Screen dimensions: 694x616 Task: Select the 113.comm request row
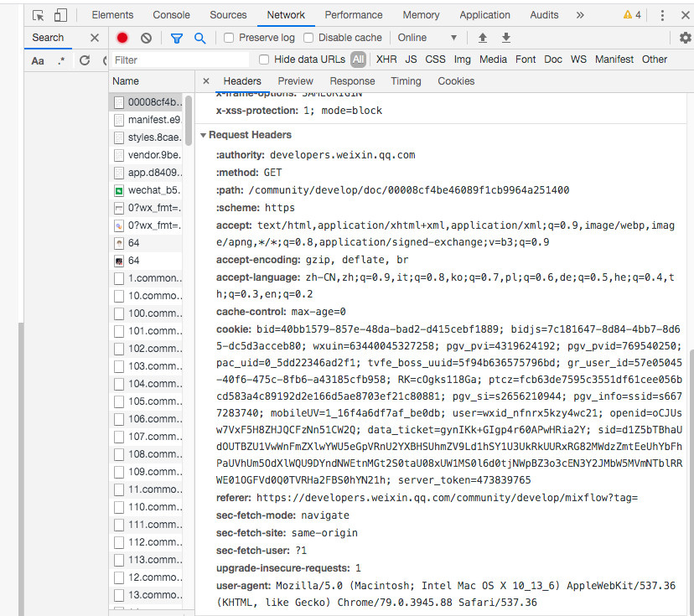tap(146, 560)
